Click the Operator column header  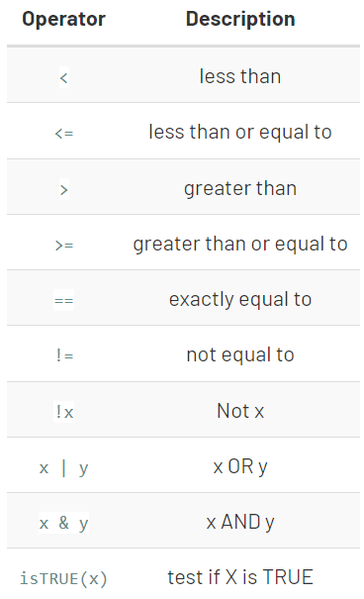coord(63,19)
